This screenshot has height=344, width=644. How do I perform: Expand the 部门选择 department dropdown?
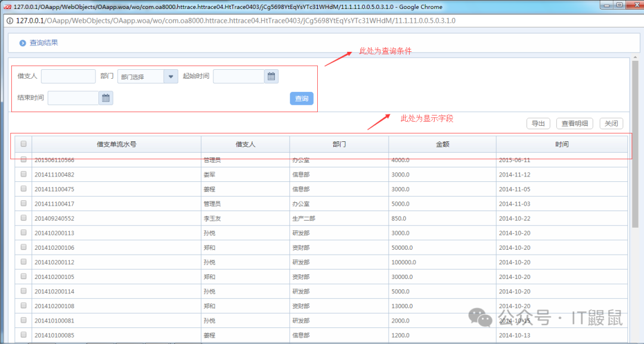pyautogui.click(x=171, y=76)
